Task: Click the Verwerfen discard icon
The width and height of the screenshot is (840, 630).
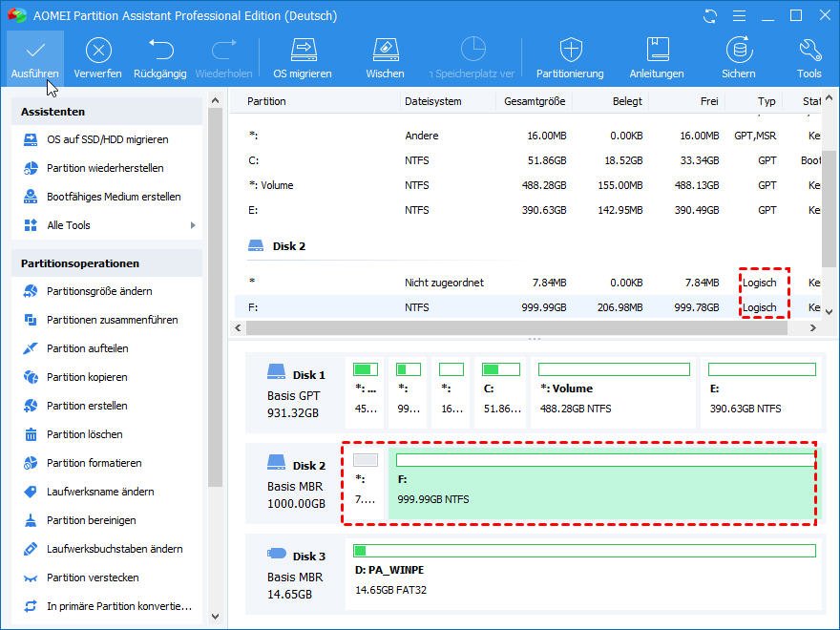Action: tap(98, 51)
